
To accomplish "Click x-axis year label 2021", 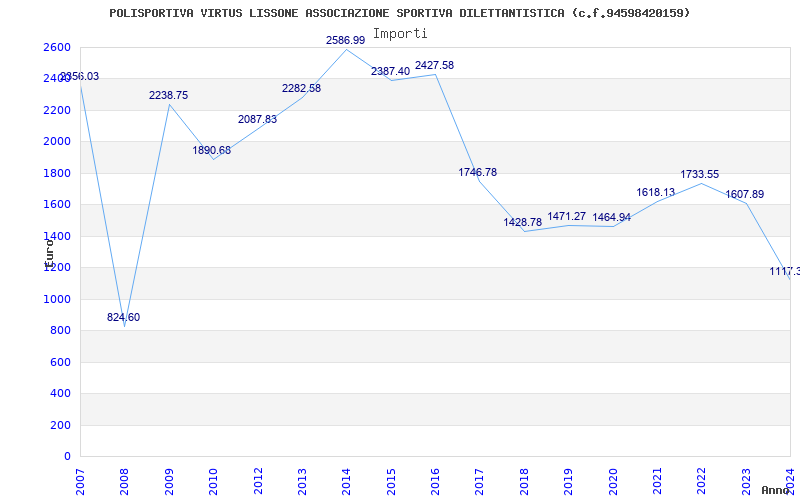I will coord(657,481).
